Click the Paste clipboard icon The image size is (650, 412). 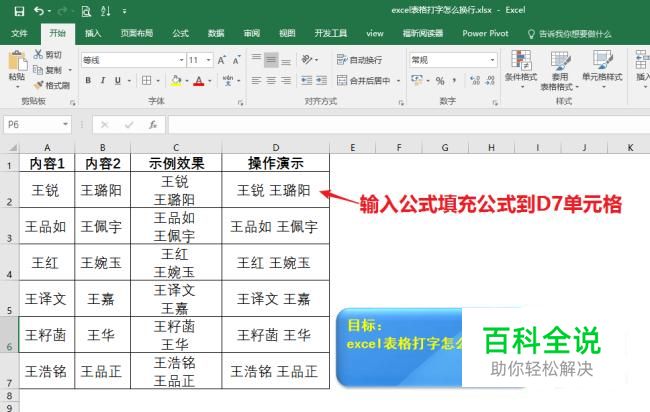17,61
